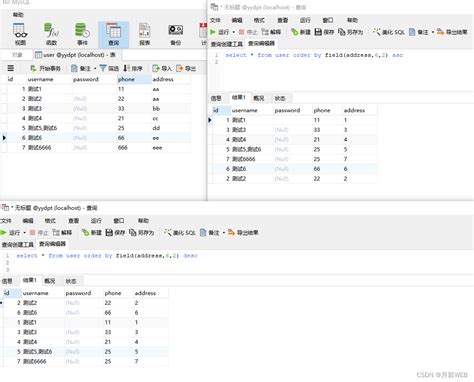Open the 格式 menu in the top-right window
The image size is (474, 382).
tap(259, 20)
